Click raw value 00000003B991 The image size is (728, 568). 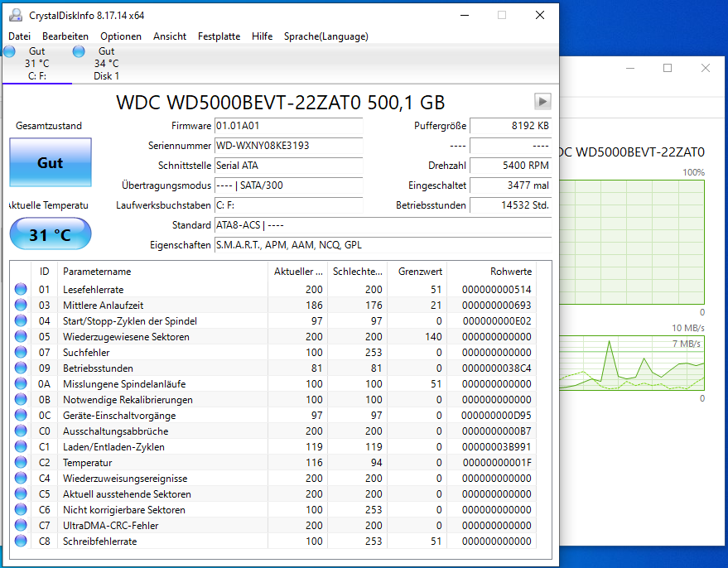[x=496, y=447]
